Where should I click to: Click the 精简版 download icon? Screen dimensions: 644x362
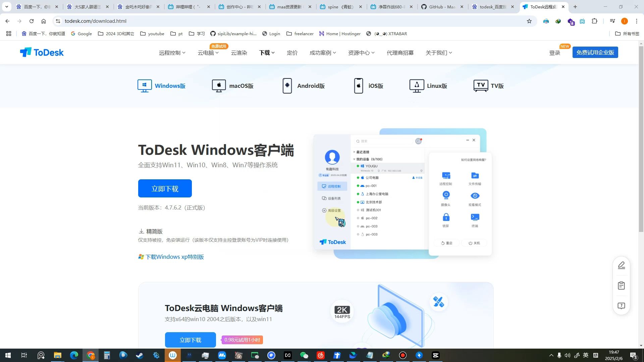click(x=141, y=231)
